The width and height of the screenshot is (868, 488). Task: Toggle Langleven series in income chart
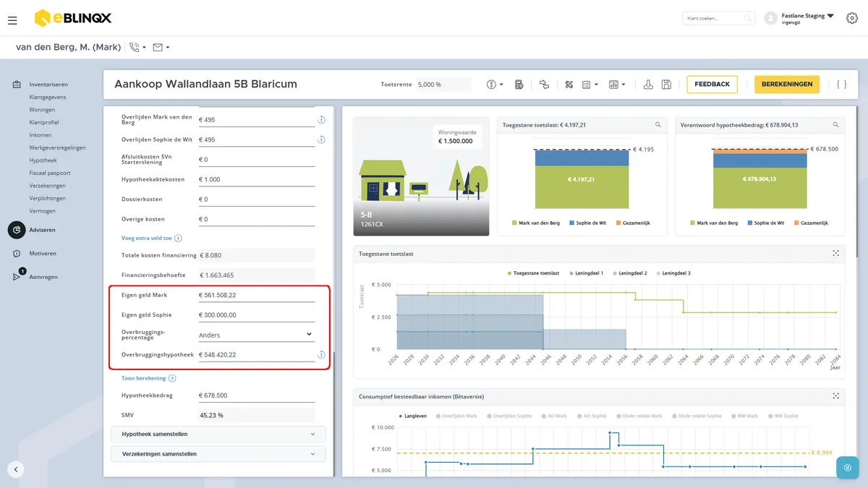(412, 416)
